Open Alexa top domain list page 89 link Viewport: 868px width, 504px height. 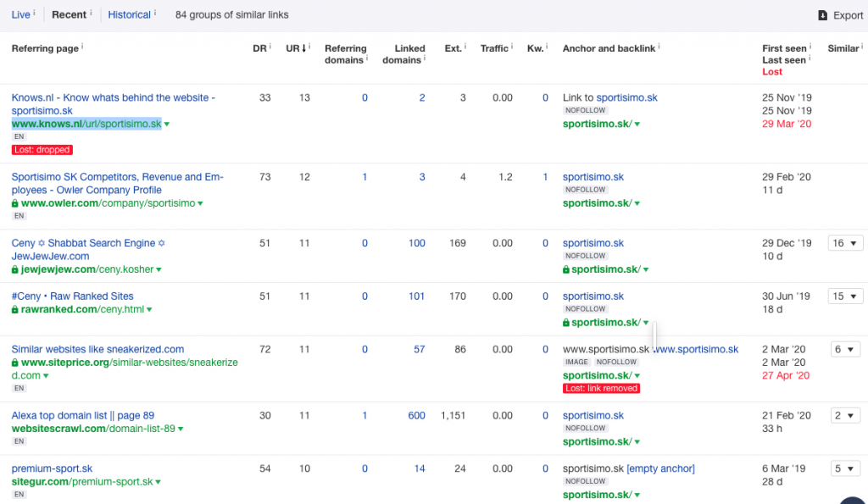[83, 416]
